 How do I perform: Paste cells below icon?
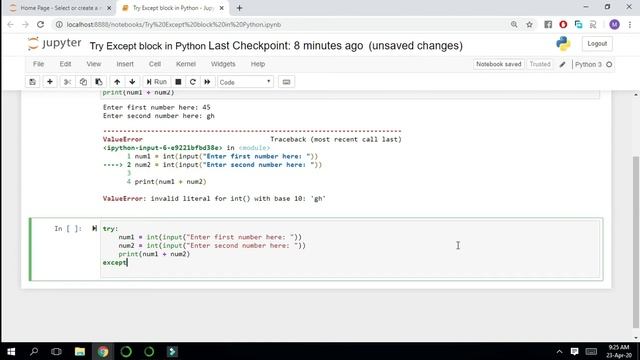(x=98, y=82)
